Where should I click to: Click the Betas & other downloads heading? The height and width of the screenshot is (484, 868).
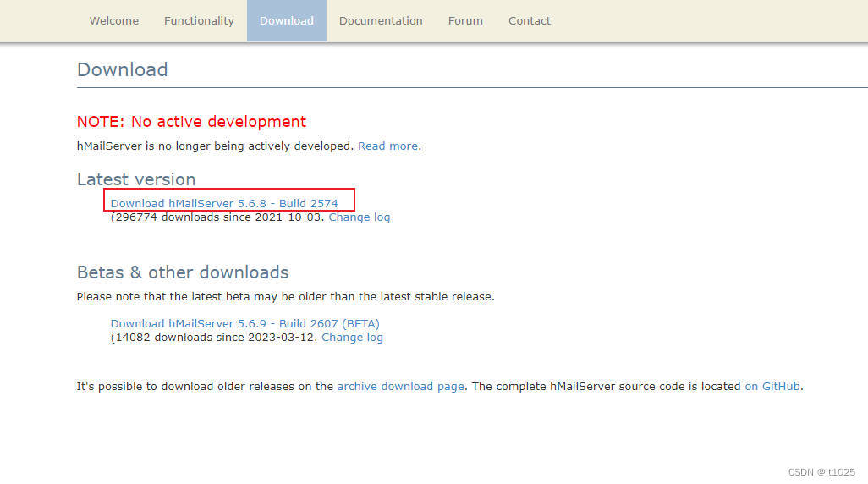(183, 272)
